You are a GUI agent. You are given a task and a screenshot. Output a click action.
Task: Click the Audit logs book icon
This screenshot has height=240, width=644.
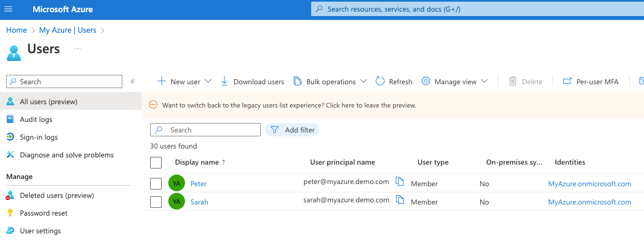[x=11, y=119]
